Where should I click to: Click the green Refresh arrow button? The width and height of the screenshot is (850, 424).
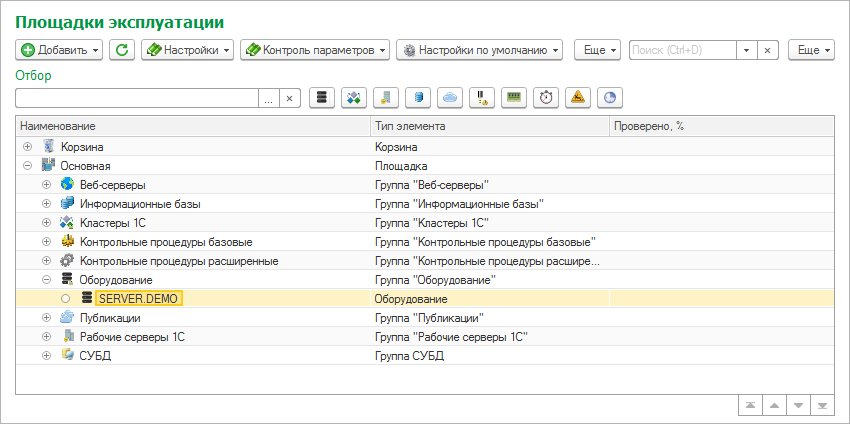122,49
